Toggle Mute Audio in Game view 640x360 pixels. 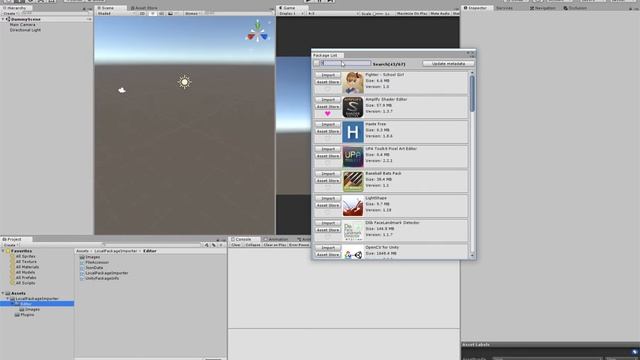click(x=440, y=13)
